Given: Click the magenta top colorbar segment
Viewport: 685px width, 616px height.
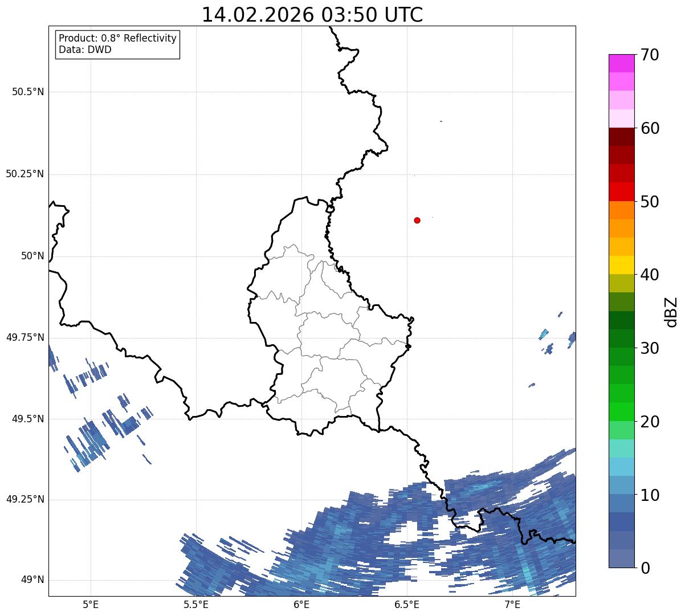Looking at the screenshot, I should (x=621, y=63).
